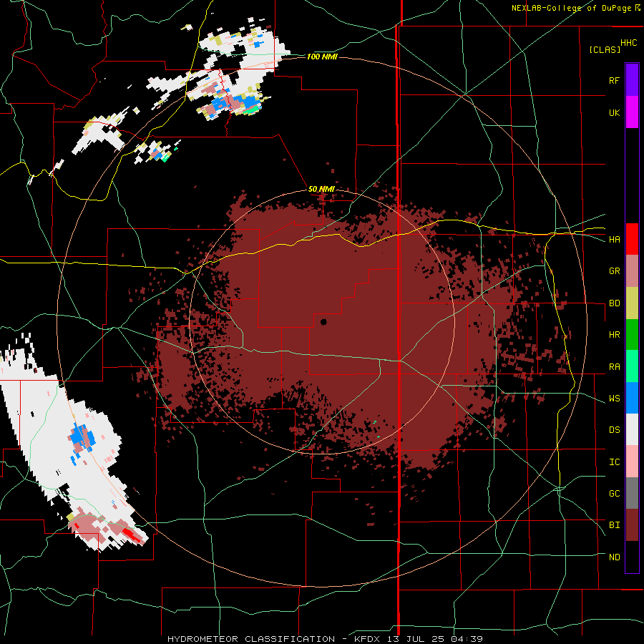
Task: Click the 50 NMI range ring label
Action: [x=321, y=190]
